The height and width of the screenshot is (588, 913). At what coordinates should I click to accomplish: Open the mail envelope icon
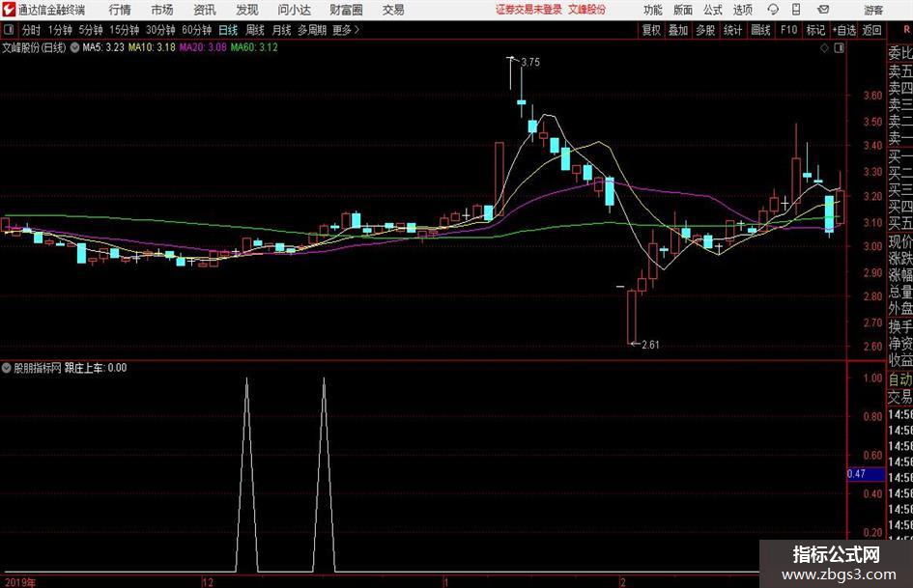click(x=823, y=10)
